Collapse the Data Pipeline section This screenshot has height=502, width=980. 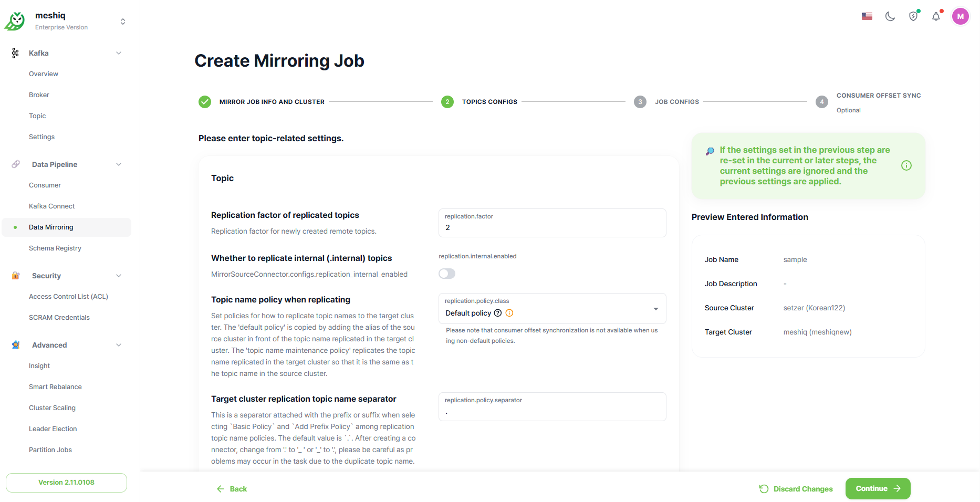click(119, 164)
